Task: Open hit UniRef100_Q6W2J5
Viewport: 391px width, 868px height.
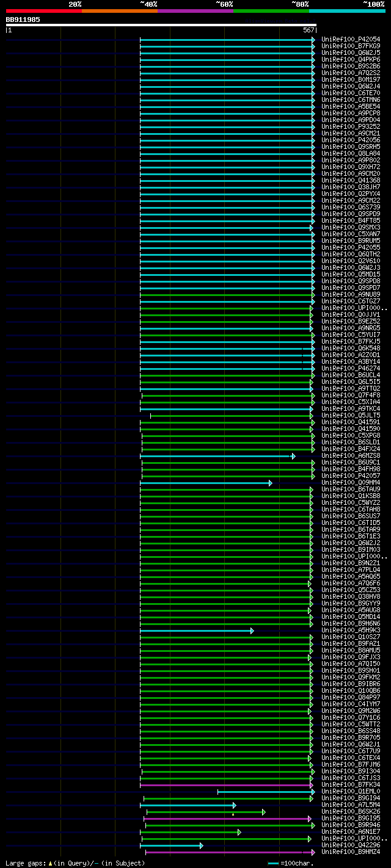Action: coord(351,53)
